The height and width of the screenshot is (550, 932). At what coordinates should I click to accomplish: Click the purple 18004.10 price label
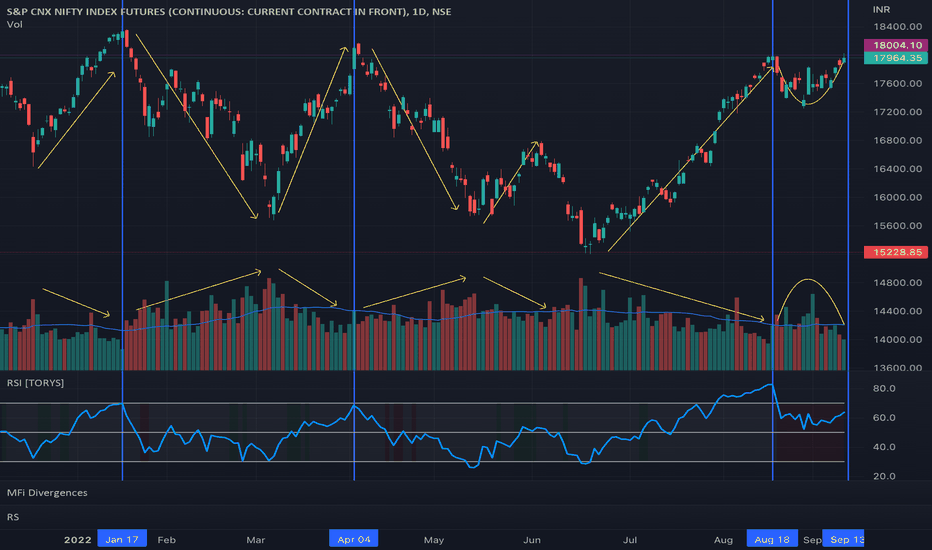pyautogui.click(x=895, y=45)
